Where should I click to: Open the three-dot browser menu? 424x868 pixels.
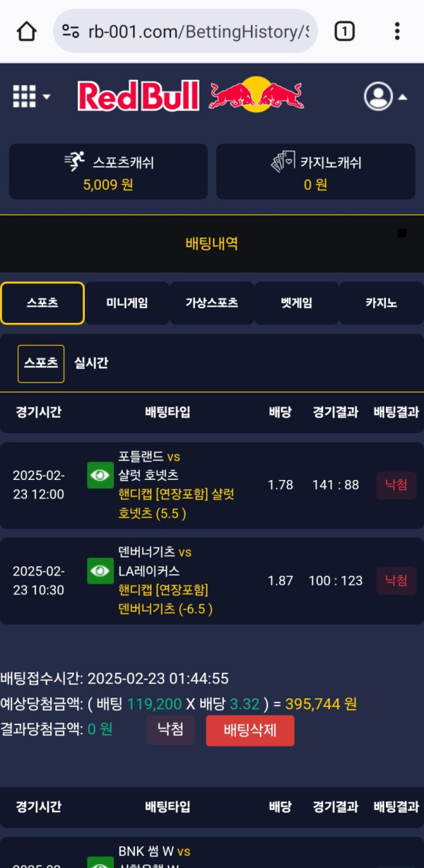pyautogui.click(x=397, y=31)
